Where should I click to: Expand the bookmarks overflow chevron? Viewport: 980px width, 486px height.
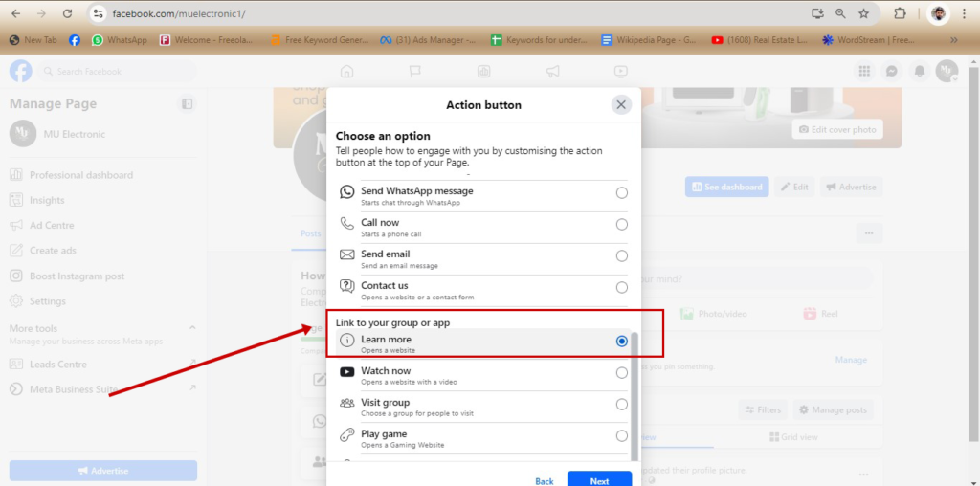click(x=954, y=40)
